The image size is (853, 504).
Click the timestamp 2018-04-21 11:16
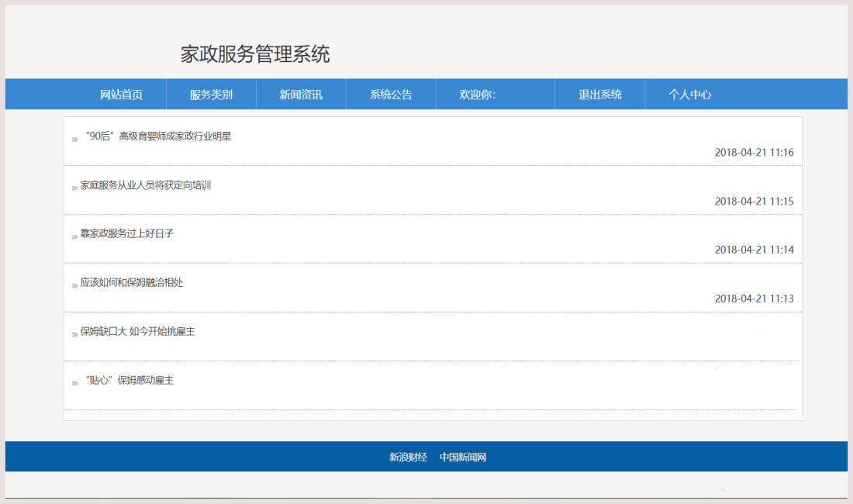(754, 153)
